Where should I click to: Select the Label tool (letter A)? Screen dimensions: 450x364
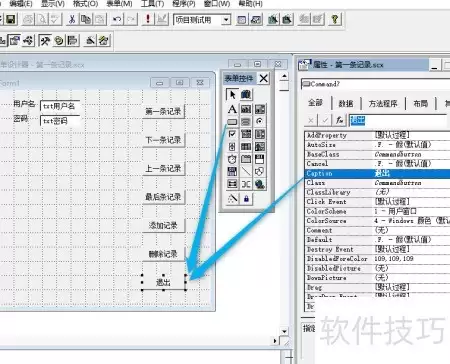232,109
